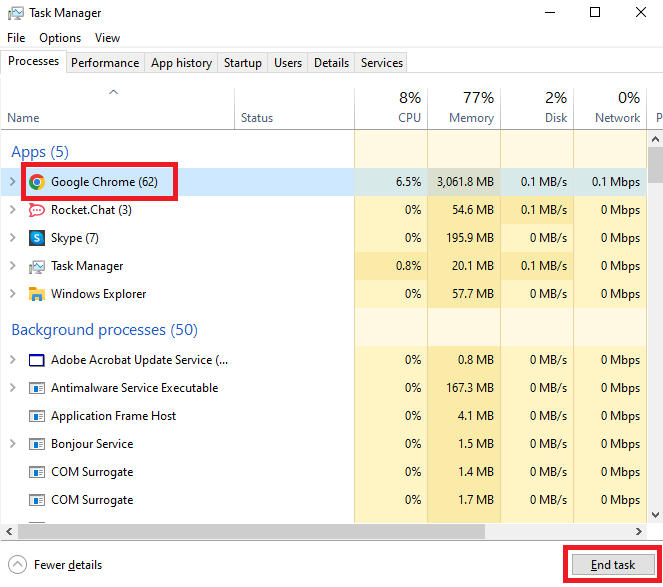Open the Options menu
Viewport: 663px width, 587px height.
click(x=60, y=38)
